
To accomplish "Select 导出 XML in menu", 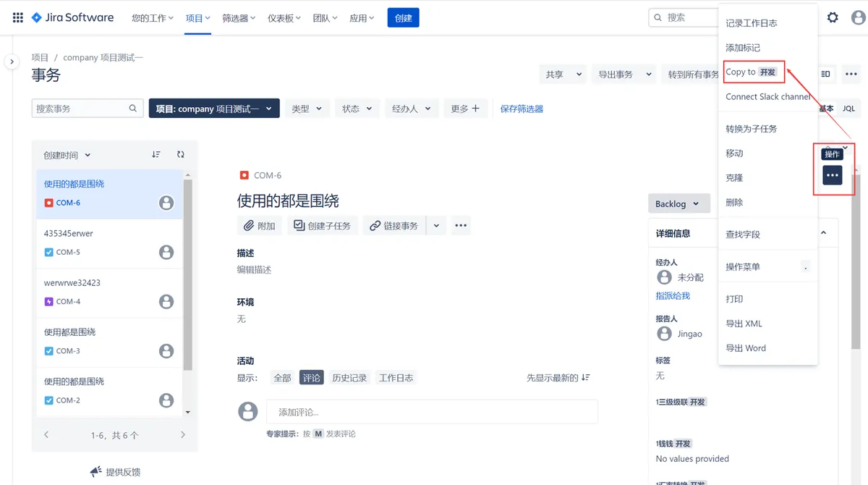I will (x=767, y=324).
